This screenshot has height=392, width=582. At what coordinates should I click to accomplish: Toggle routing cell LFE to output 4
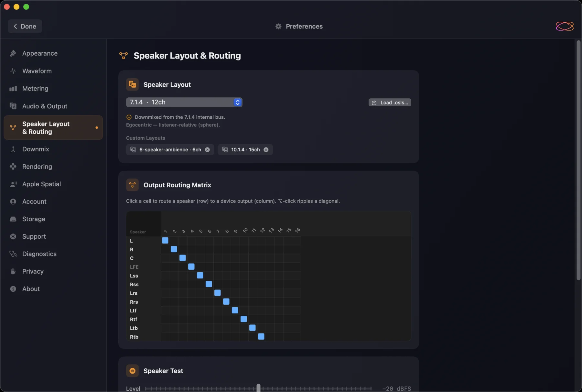[191, 267]
